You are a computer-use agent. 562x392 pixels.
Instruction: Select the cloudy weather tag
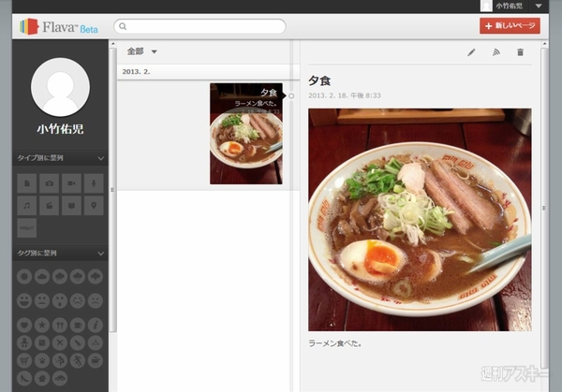point(42,276)
